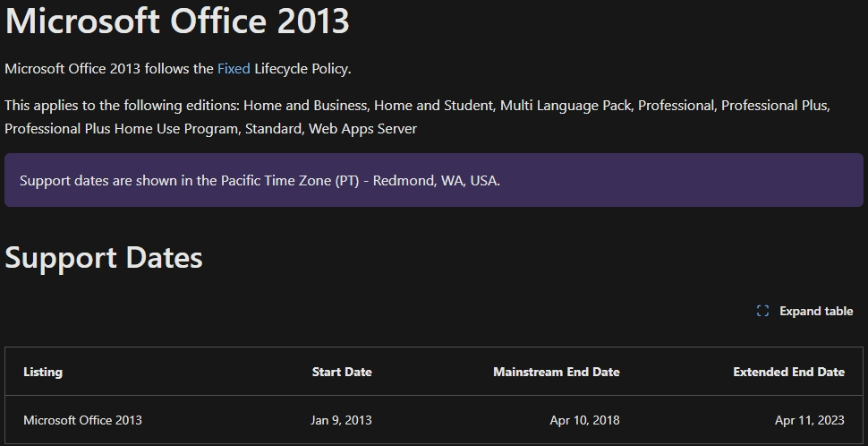Click Web Apps Server in the editions list

pyautogui.click(x=362, y=129)
